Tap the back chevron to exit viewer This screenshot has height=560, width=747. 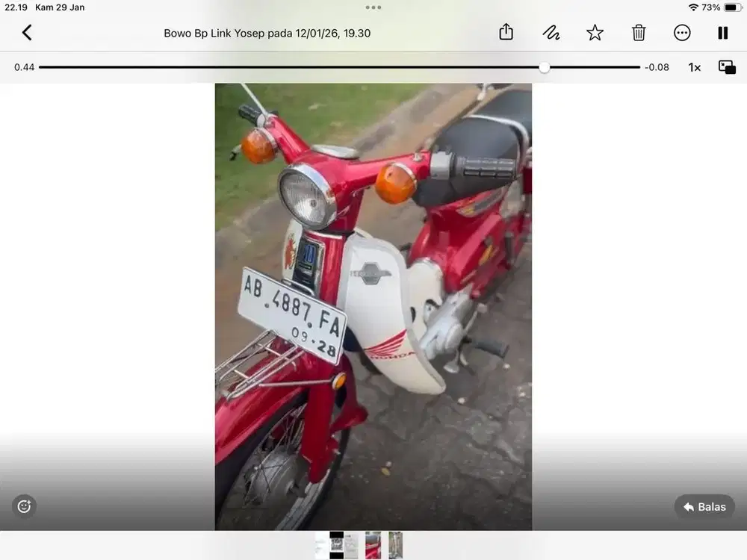(26, 32)
